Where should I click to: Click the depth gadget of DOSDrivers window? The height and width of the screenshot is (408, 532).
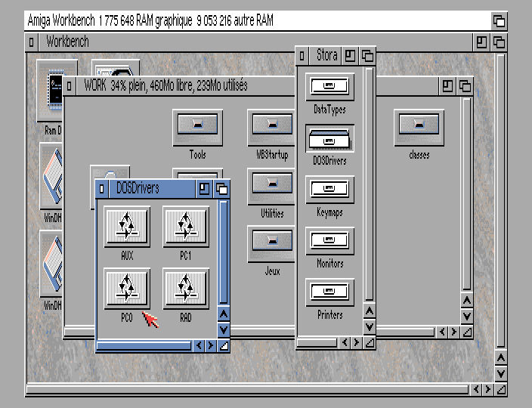221,189
